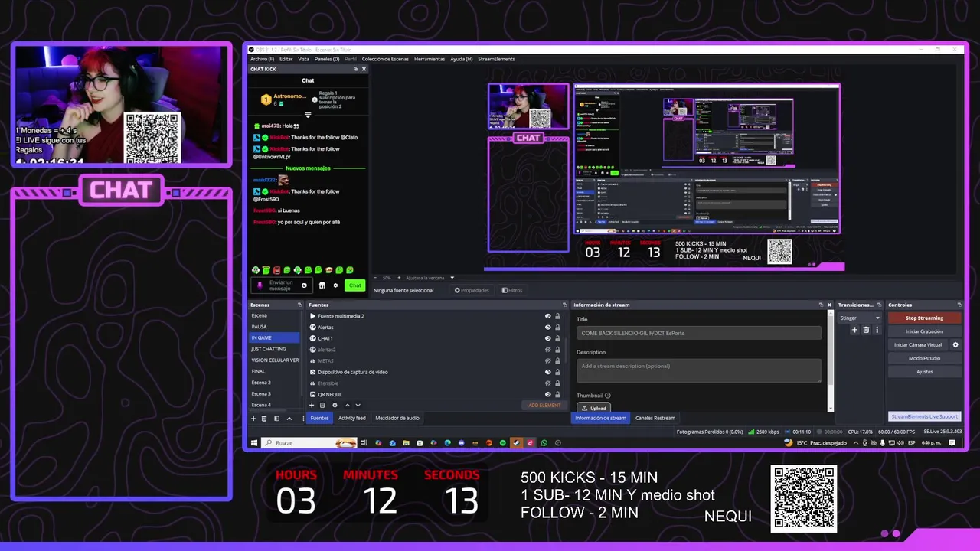Screen dimensions: 980x551
Task: Open chat settings gear in Kick chat
Action: (x=335, y=285)
